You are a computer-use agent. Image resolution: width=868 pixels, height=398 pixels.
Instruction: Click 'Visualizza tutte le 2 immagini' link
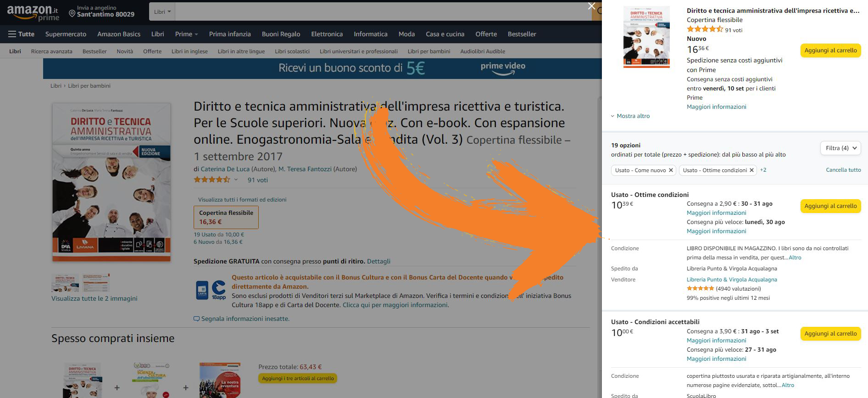coord(95,298)
